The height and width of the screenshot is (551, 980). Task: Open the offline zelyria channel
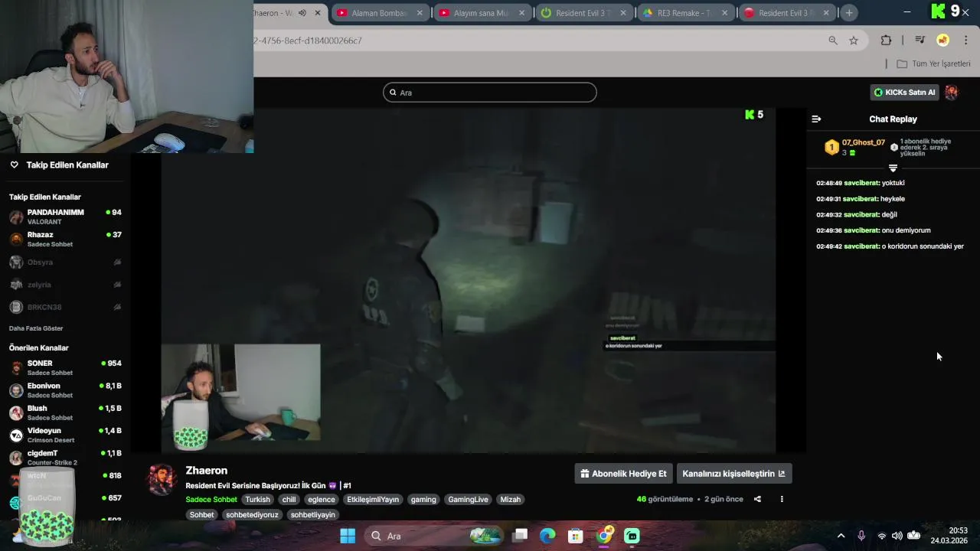pyautogui.click(x=65, y=285)
